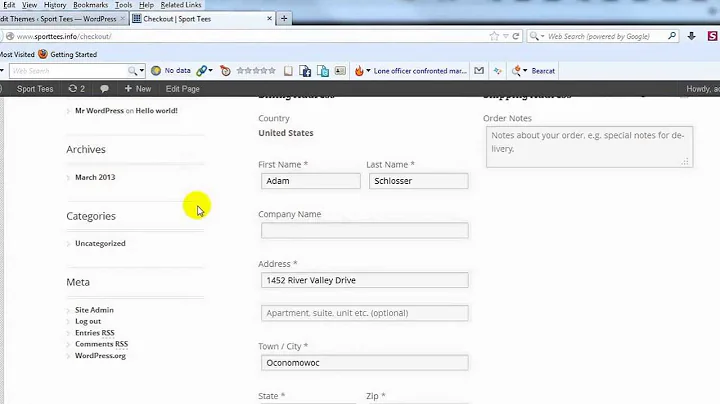
Task: Open a new browser tab
Action: pos(284,19)
